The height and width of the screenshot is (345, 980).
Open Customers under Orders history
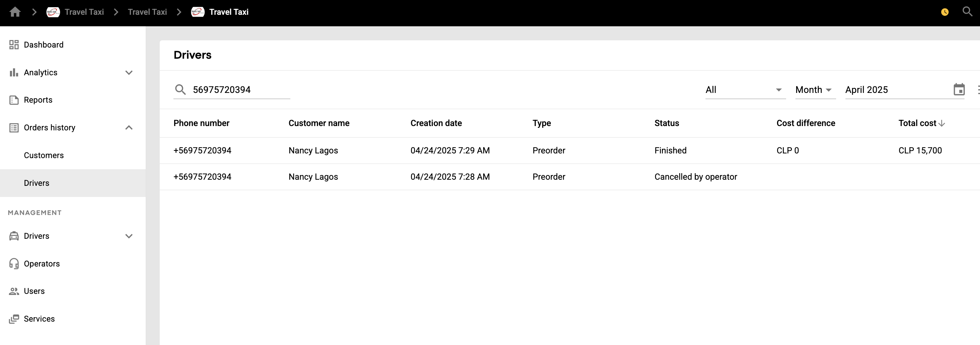pyautogui.click(x=73, y=155)
